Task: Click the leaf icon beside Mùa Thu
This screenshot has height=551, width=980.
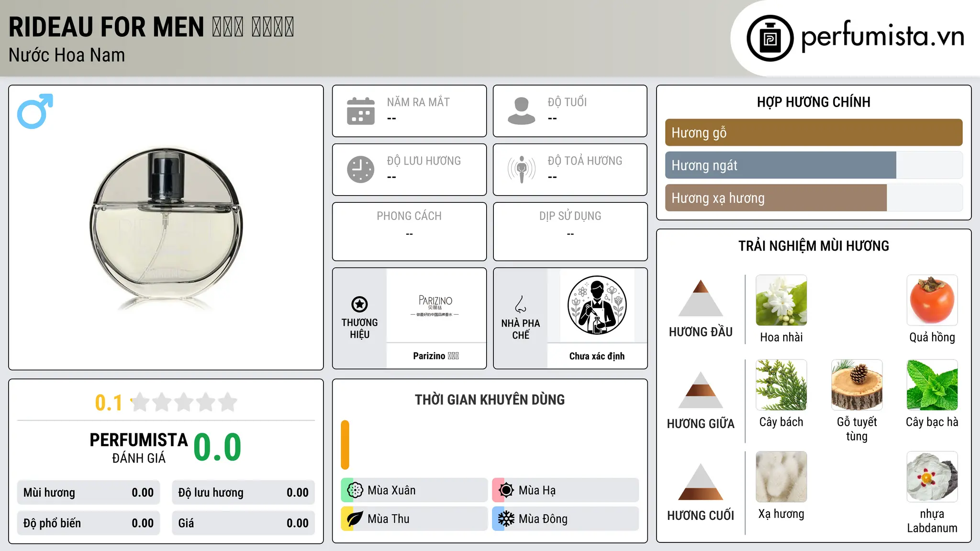Action: click(x=355, y=519)
